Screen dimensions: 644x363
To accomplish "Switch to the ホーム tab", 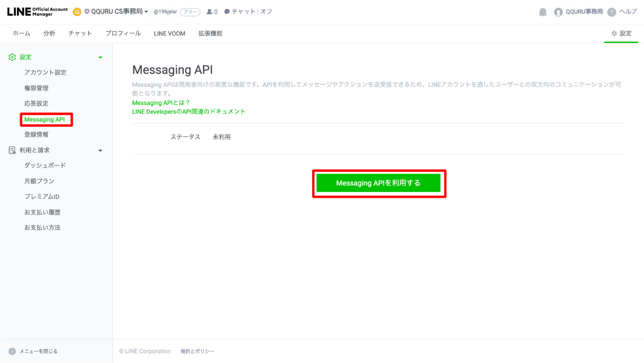I will tap(21, 34).
